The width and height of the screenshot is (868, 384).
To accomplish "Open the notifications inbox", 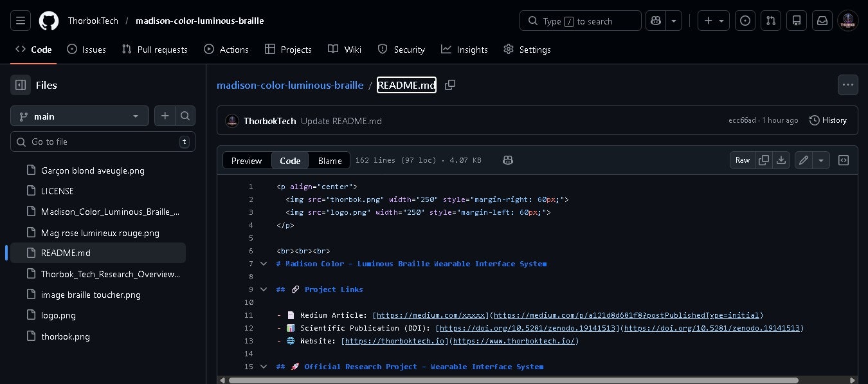I will pyautogui.click(x=822, y=21).
